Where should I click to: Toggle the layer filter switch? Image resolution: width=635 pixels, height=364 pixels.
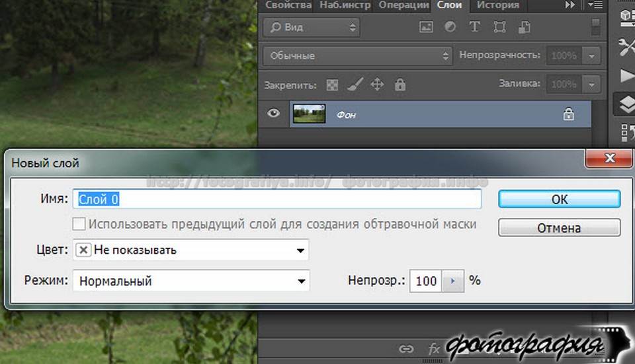597,27
